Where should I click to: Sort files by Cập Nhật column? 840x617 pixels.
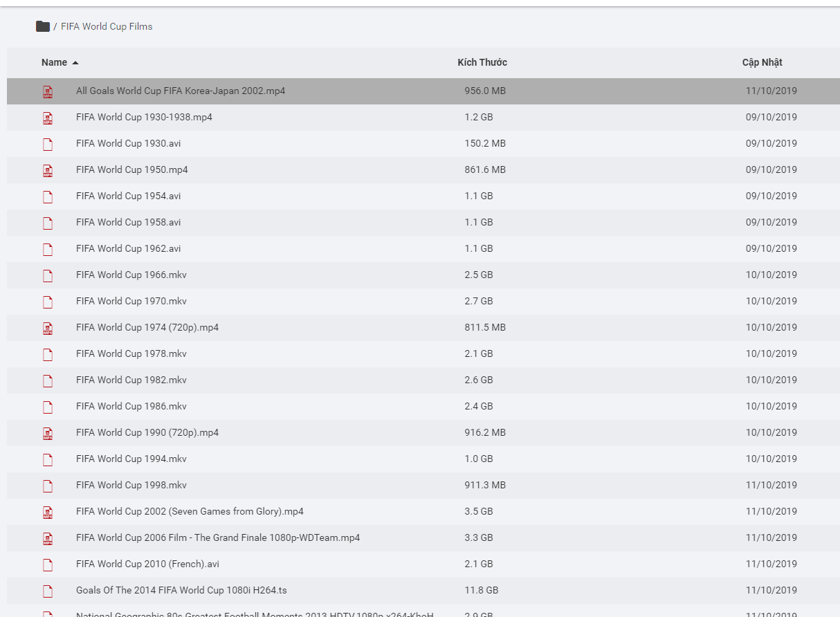point(762,62)
